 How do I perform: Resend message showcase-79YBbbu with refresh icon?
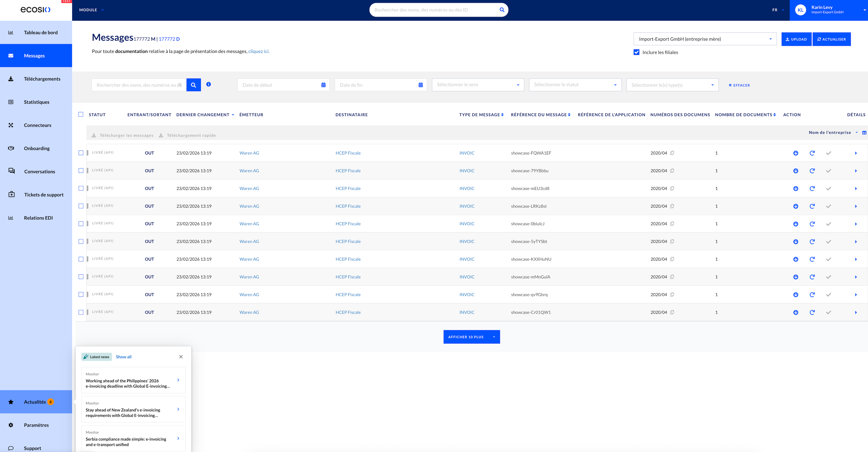tap(812, 171)
